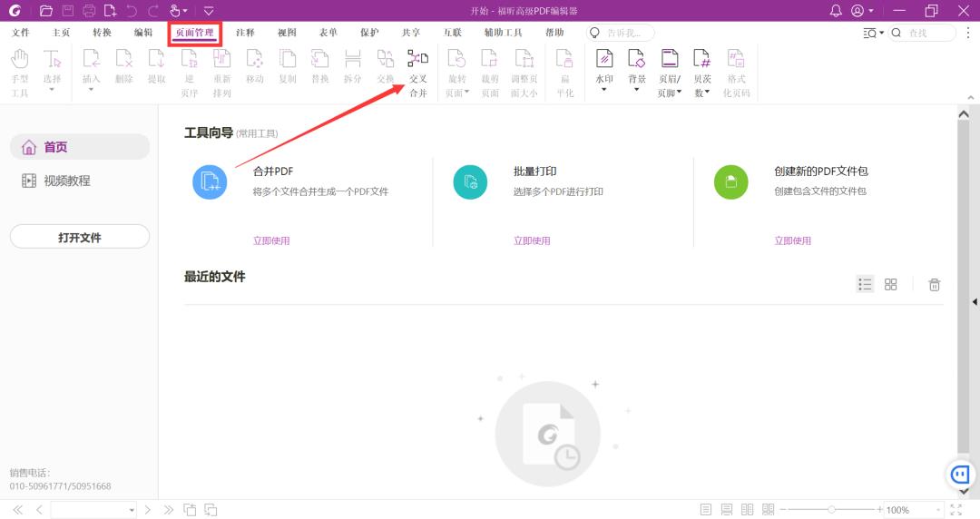
Task: Click in the Find (查找) search field
Action: coord(923,33)
